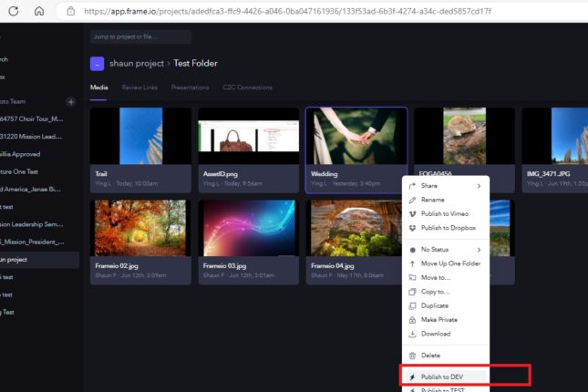588x392 pixels.
Task: Click the Rename pencil icon
Action: (412, 200)
